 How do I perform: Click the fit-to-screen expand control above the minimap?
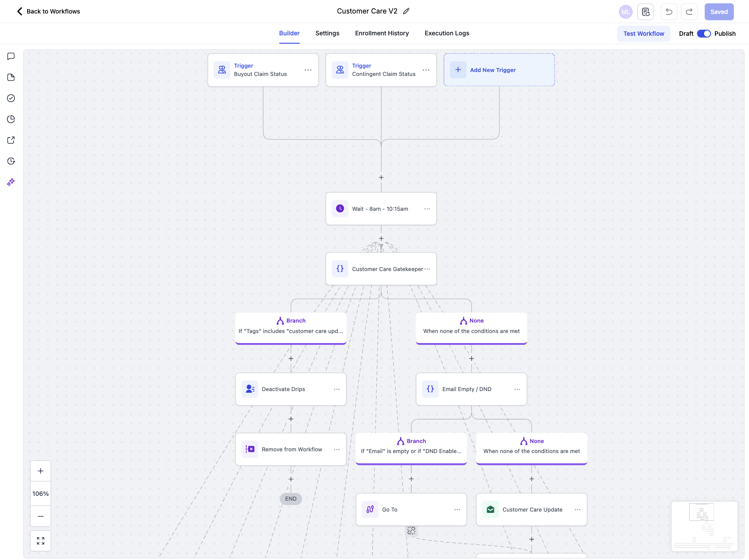point(41,540)
